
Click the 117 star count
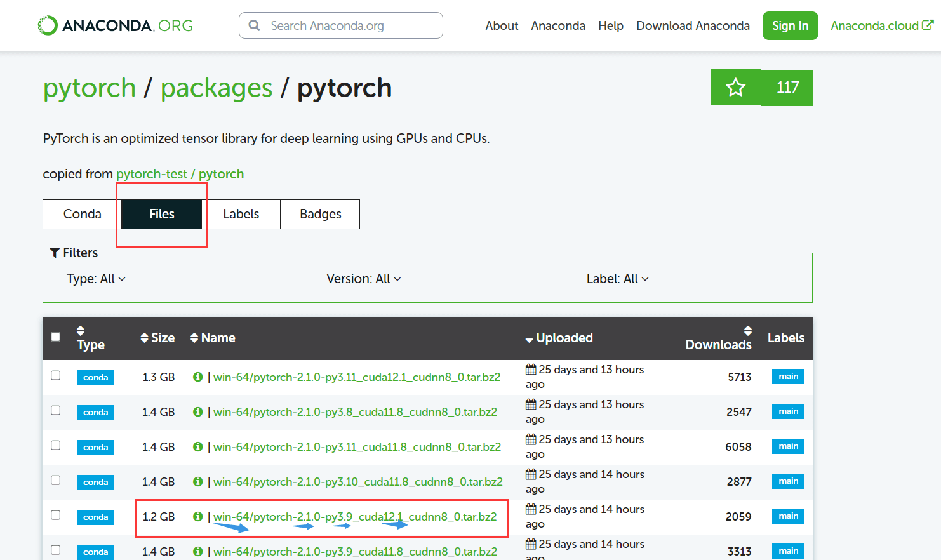[787, 88]
